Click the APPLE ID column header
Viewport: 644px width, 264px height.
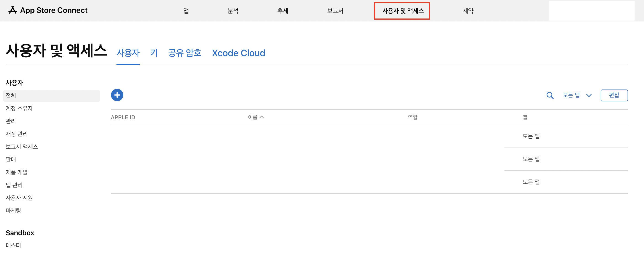(x=123, y=117)
